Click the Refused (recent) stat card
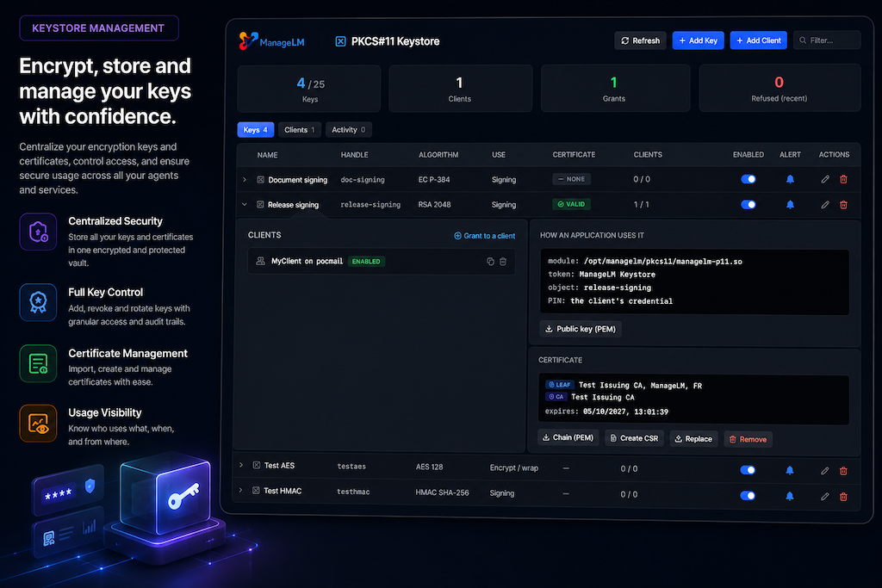 (780, 89)
